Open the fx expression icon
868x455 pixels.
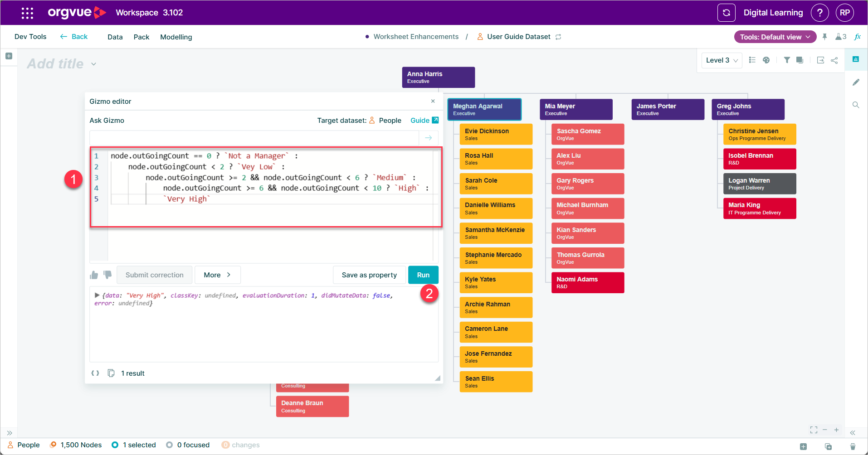[857, 37]
